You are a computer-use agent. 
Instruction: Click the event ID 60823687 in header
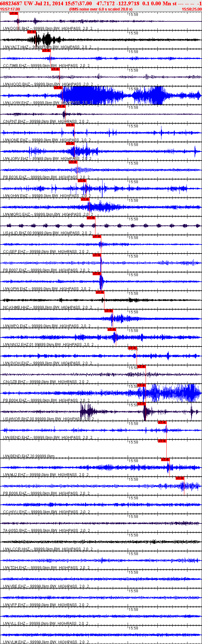tap(11, 3)
